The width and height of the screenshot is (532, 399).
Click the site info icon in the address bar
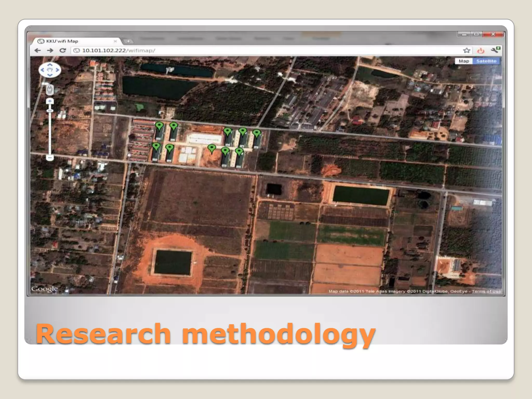pyautogui.click(x=76, y=50)
